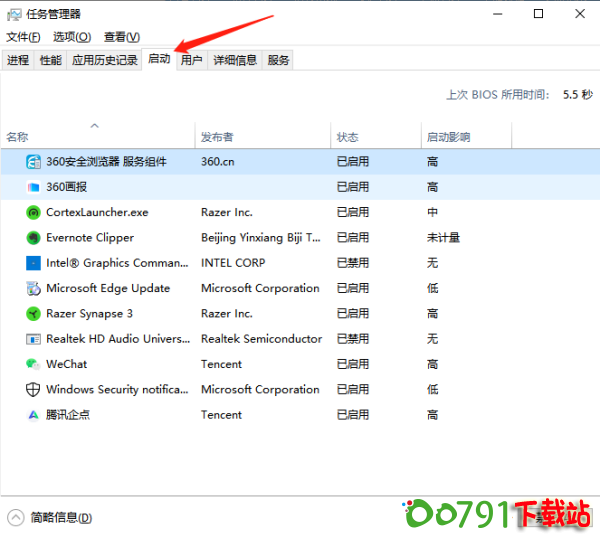Screen dimensions: 600x538
Task: Sort list by 状态 column header
Action: pyautogui.click(x=347, y=137)
